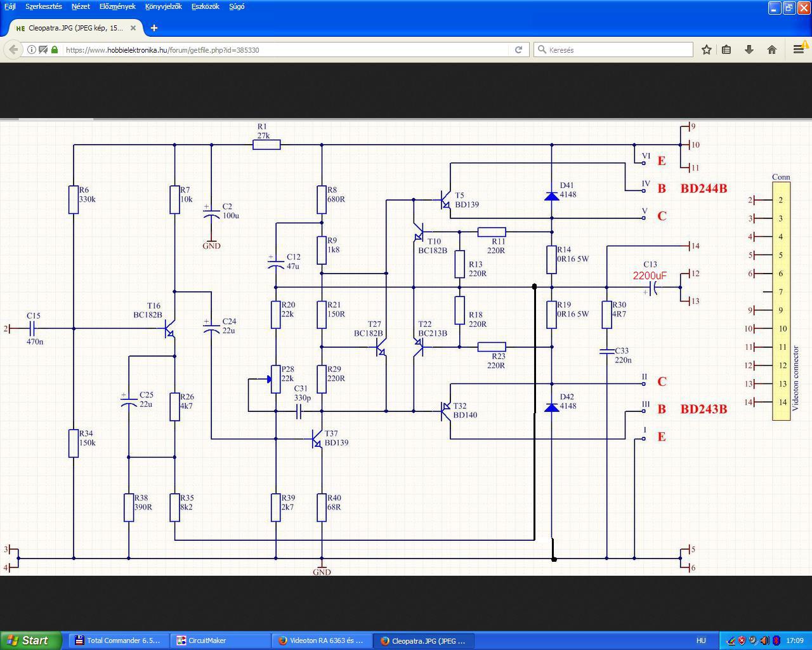Switch to Total Commander in the taskbar

coord(117,640)
